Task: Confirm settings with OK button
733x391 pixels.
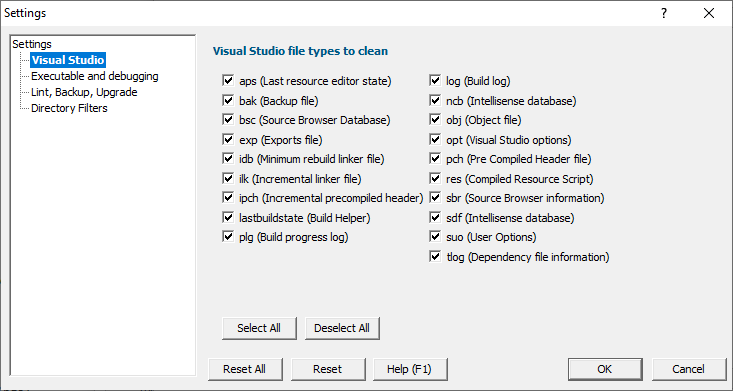Action: click(605, 369)
